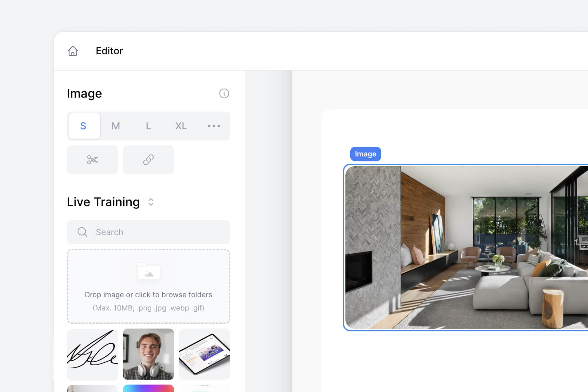Viewport: 588px width, 392px height.
Task: Open the Image info icon
Action: pyautogui.click(x=224, y=93)
